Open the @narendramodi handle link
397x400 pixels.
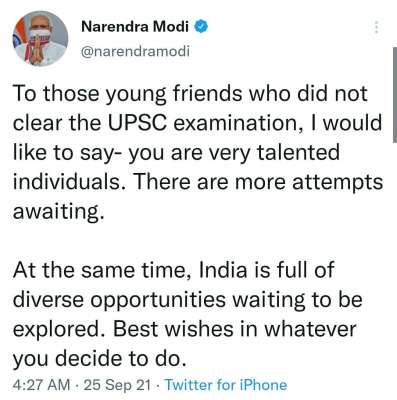pyautogui.click(x=135, y=52)
